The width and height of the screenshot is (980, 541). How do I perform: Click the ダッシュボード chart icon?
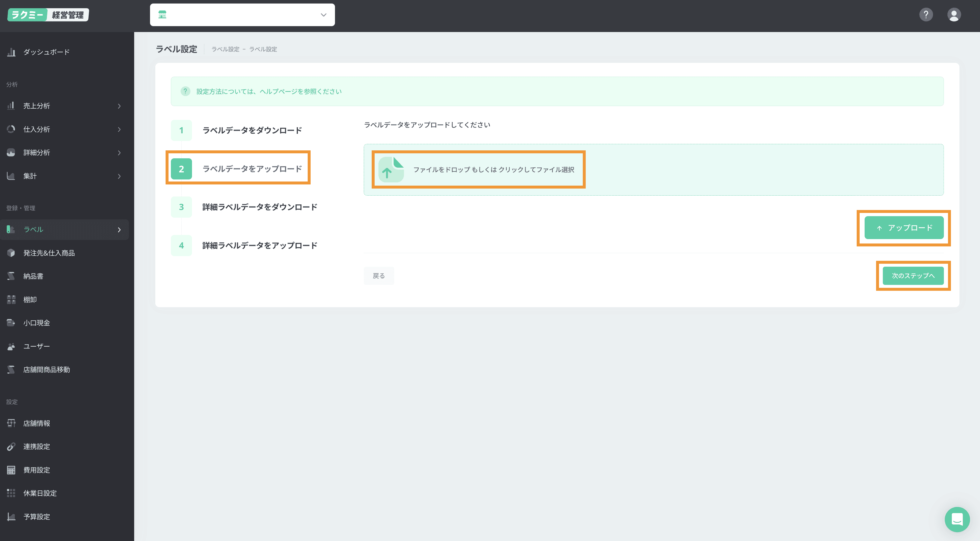tap(11, 52)
